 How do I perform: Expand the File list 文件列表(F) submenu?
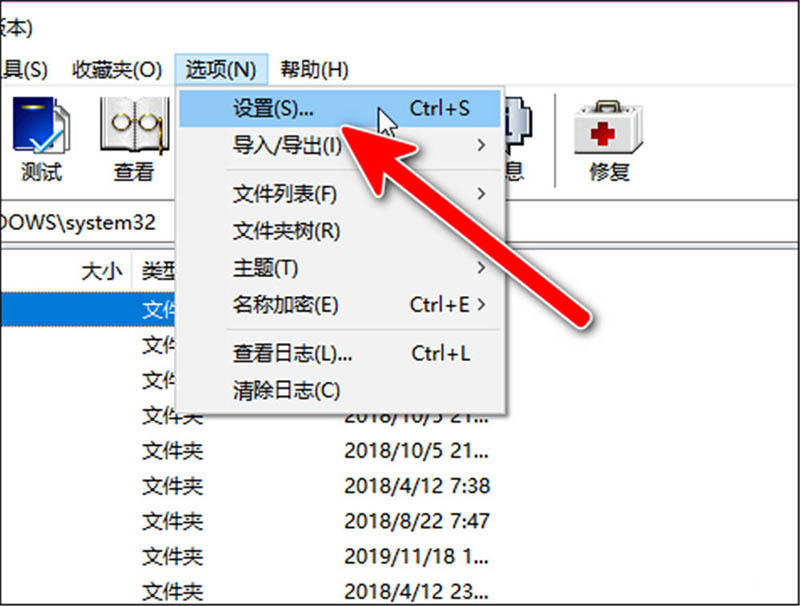(340, 194)
